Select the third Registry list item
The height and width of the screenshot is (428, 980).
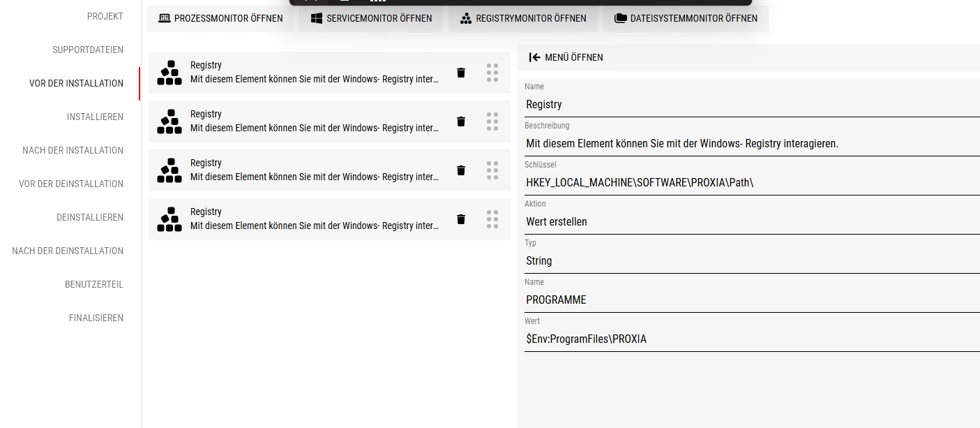[314, 170]
